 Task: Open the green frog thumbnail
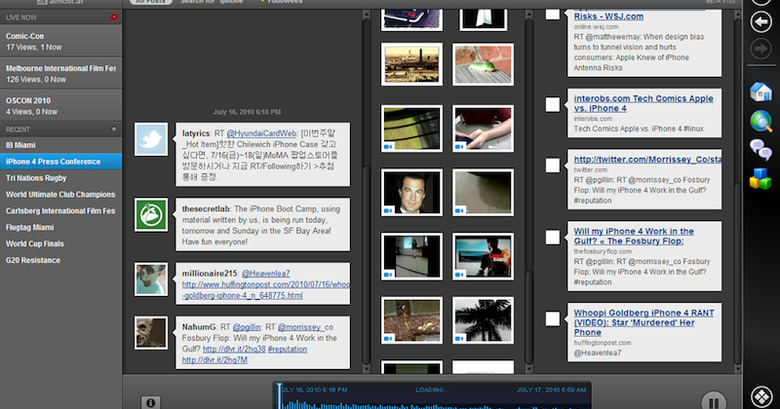tap(483, 64)
